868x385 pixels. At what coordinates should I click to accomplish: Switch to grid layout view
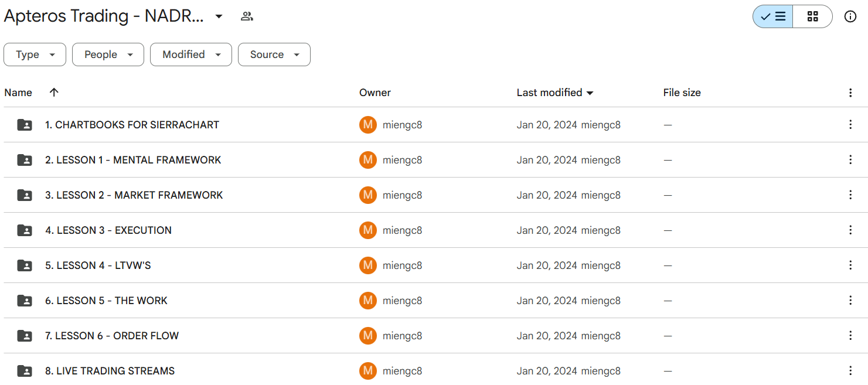tap(812, 16)
